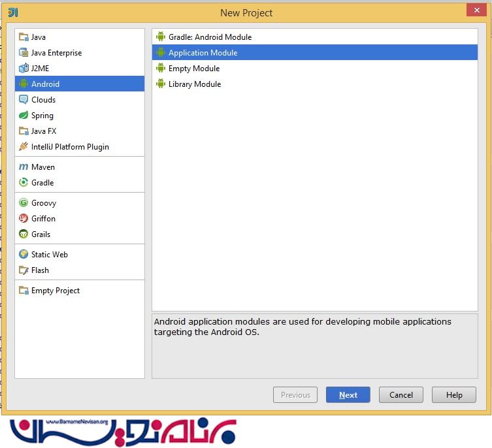Select the J2ME project type icon
The image size is (492, 448).
pyautogui.click(x=24, y=69)
